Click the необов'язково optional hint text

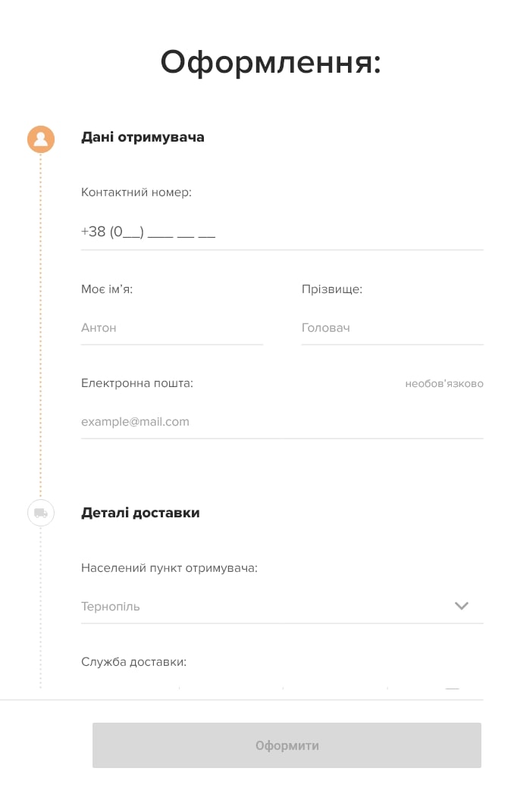click(444, 384)
